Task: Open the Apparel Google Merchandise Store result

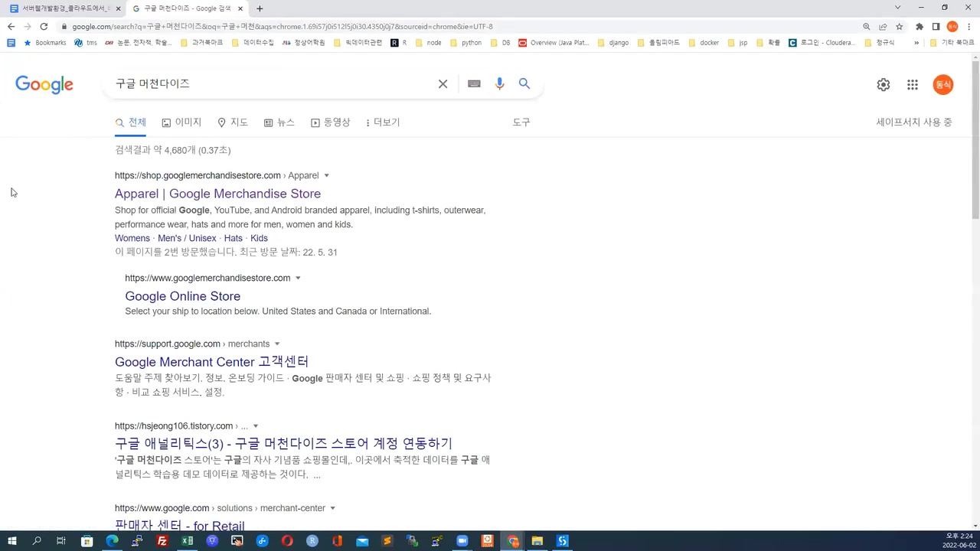Action: coord(217,194)
